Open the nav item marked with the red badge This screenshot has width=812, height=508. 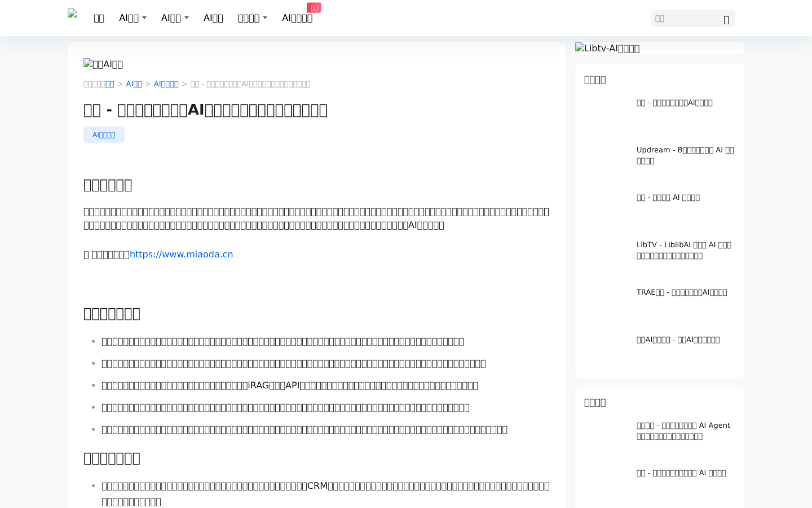pos(297,18)
